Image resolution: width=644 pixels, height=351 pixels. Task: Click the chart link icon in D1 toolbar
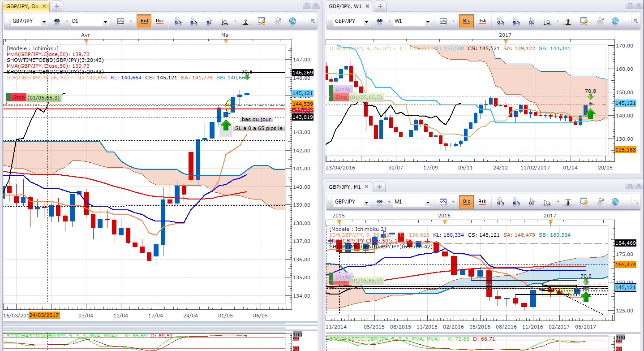57,21
